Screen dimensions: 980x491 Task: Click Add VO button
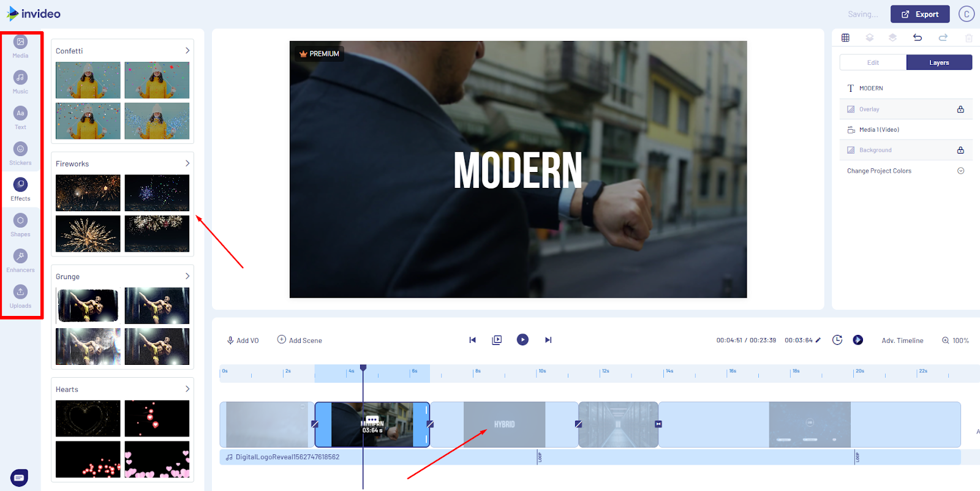click(x=243, y=340)
